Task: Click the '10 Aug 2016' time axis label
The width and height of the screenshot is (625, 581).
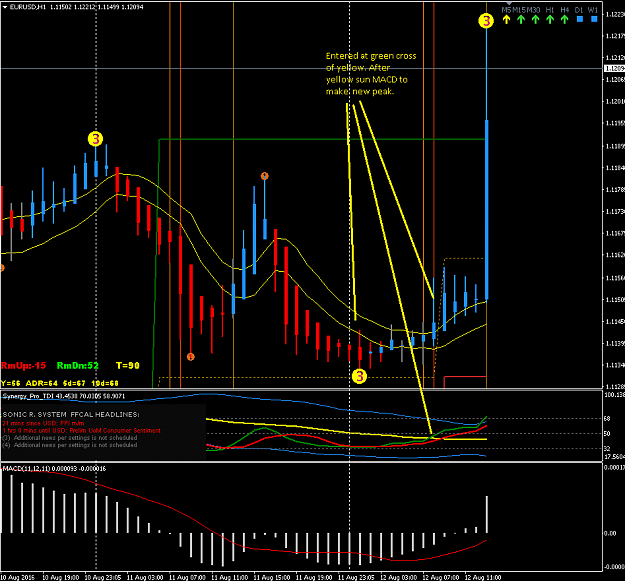Action: tap(18, 577)
